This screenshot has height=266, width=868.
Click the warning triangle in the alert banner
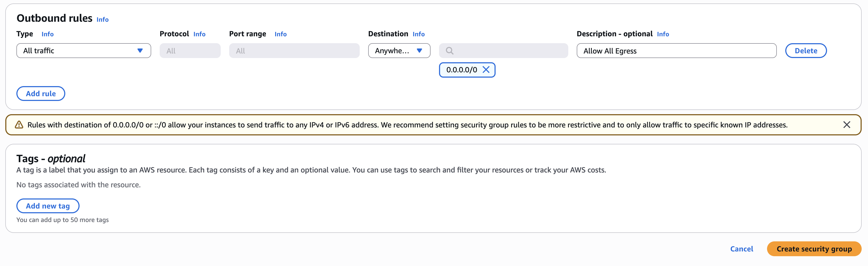(x=19, y=125)
